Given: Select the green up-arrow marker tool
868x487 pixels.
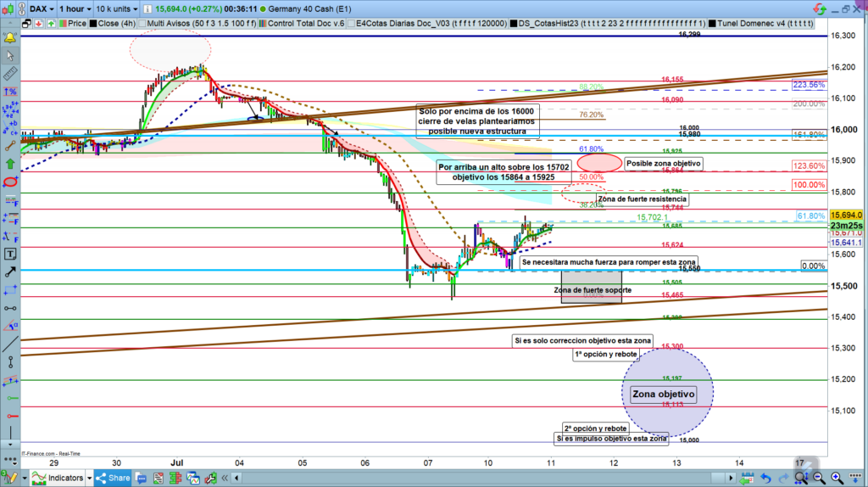Looking at the screenshot, I should [10, 163].
